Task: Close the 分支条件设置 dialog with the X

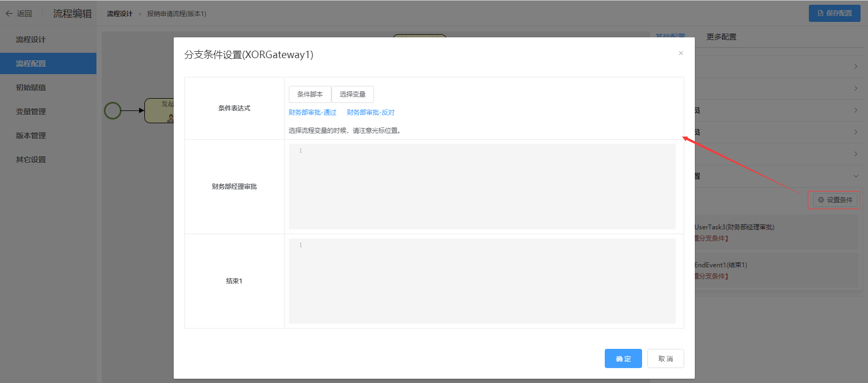Action: coord(680,53)
